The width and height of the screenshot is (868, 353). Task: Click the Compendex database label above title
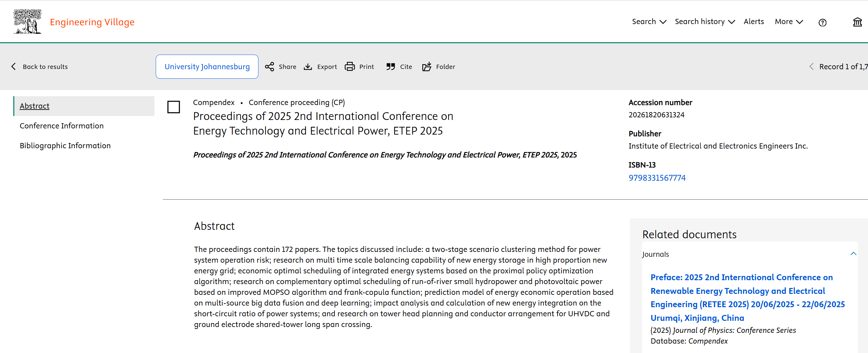[214, 102]
